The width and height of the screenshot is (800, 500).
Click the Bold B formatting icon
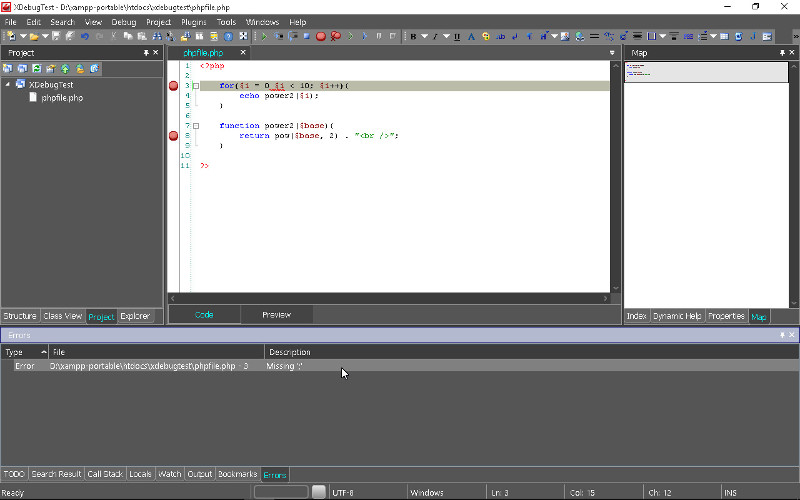413,36
